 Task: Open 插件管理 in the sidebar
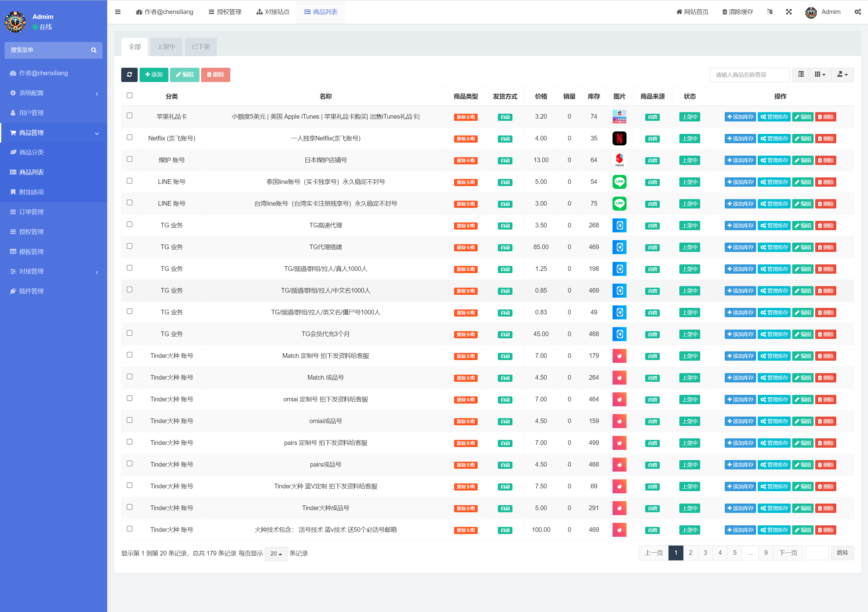[53, 291]
